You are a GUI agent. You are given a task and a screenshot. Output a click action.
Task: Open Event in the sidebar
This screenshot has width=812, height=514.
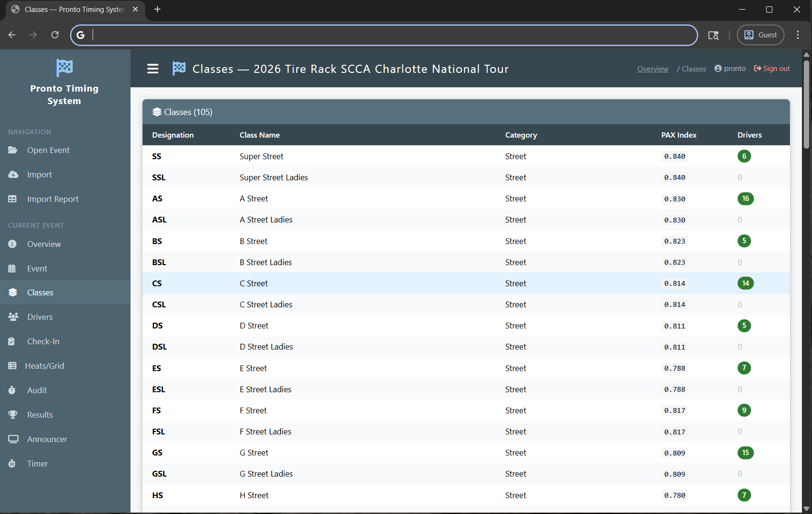tap(37, 269)
